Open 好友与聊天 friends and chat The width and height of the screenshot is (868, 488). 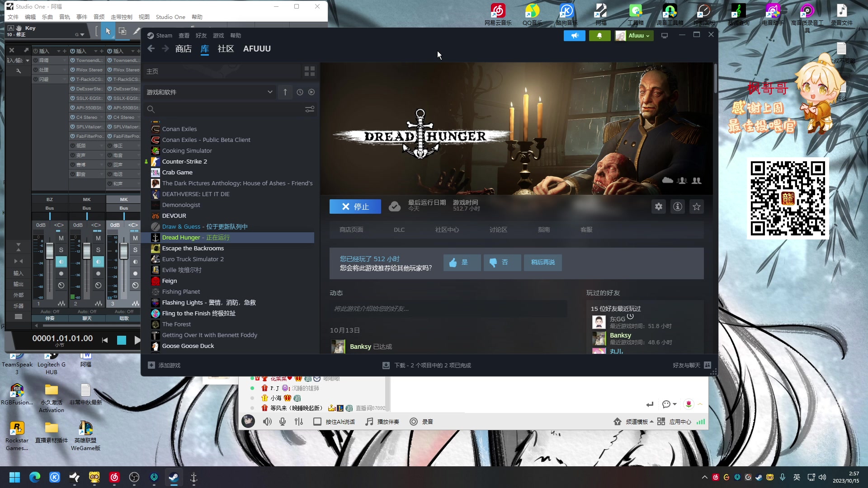(x=692, y=366)
